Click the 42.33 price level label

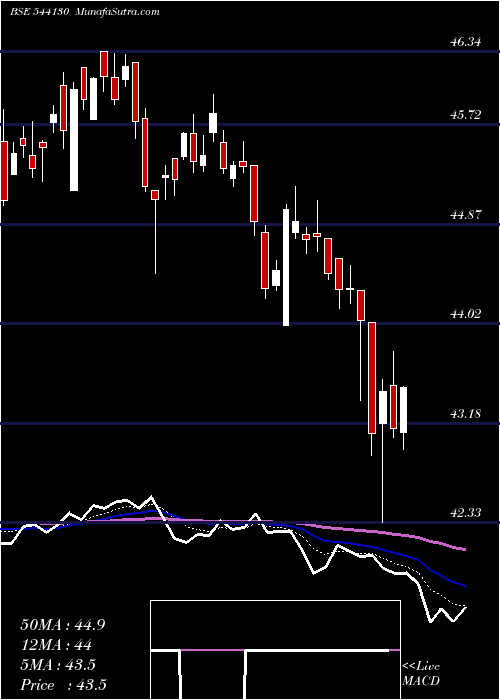466,513
